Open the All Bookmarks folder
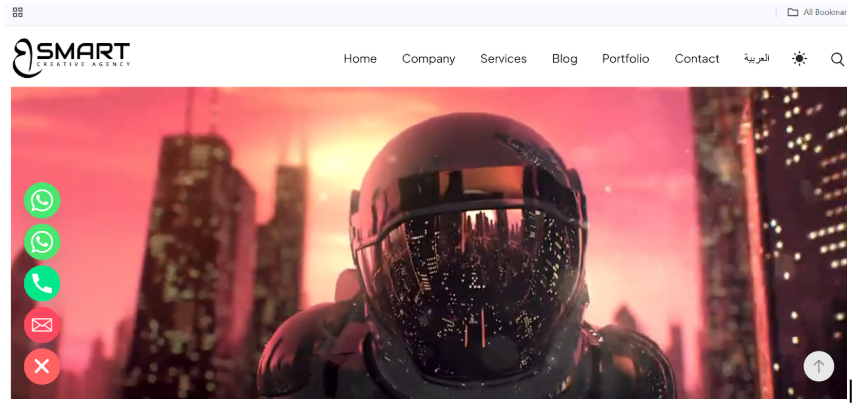Image resolution: width=857 pixels, height=408 pixels. 816,12
